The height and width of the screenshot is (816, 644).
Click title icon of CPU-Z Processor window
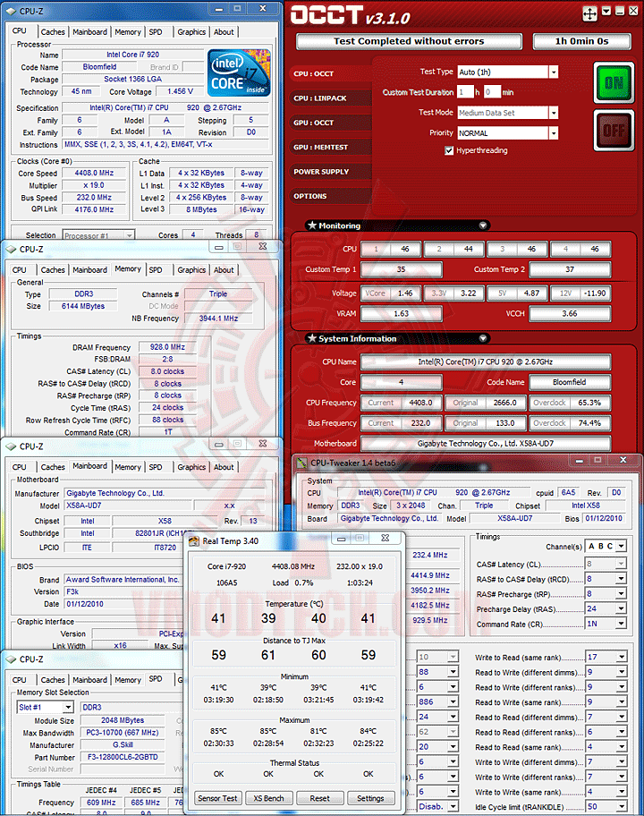pyautogui.click(x=11, y=11)
